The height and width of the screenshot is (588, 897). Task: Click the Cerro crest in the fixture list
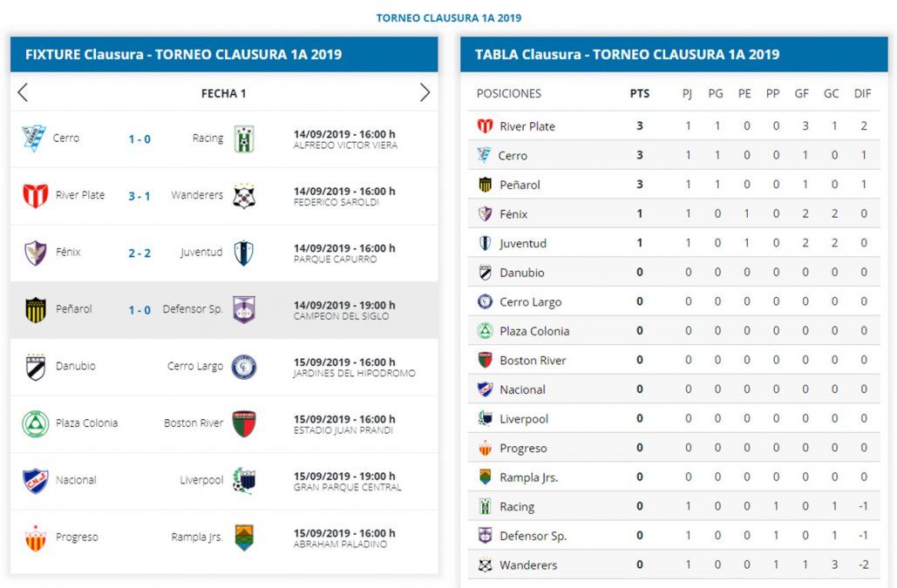click(33, 139)
